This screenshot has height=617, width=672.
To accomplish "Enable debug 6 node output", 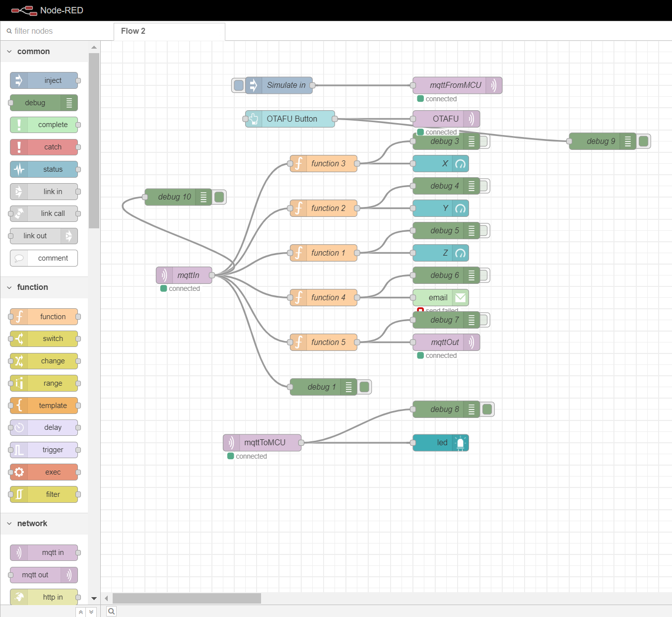I will coord(484,275).
